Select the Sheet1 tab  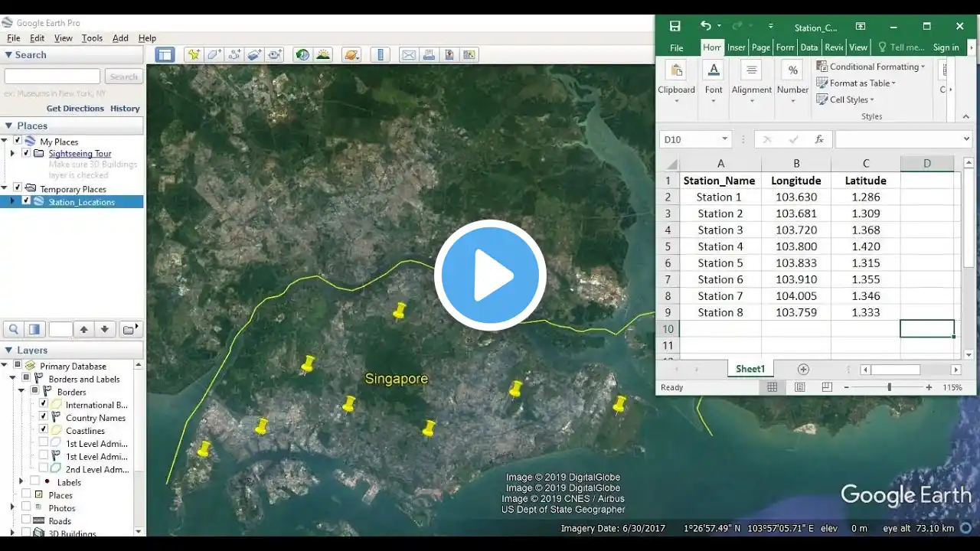coord(750,369)
